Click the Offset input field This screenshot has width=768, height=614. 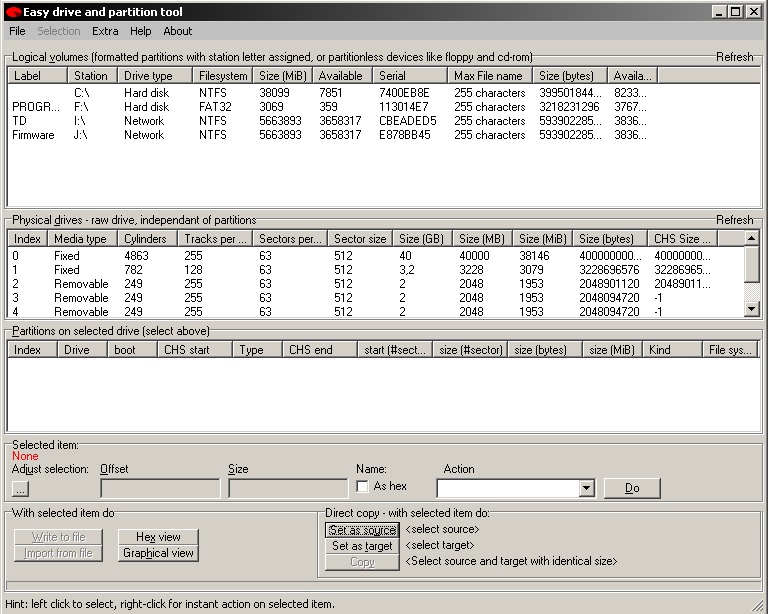(x=160, y=488)
